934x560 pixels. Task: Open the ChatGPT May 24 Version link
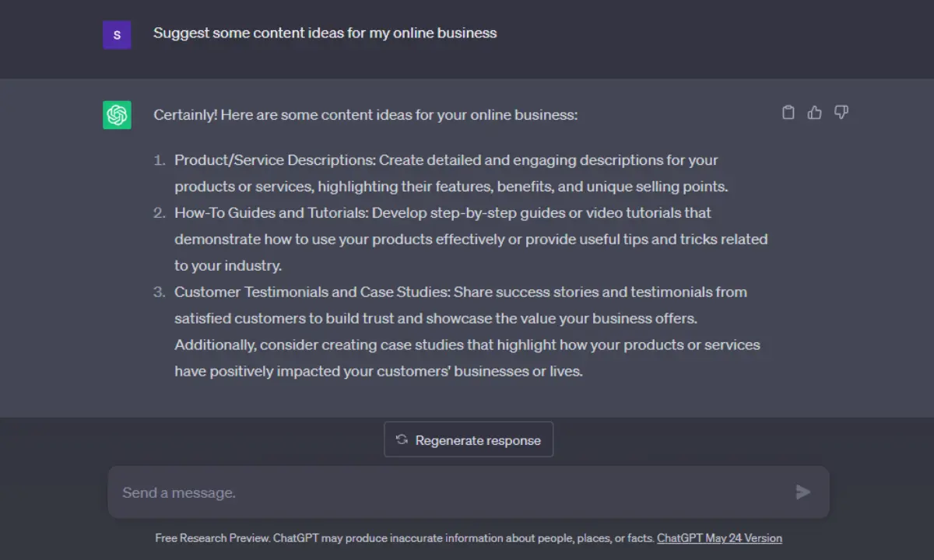point(719,538)
